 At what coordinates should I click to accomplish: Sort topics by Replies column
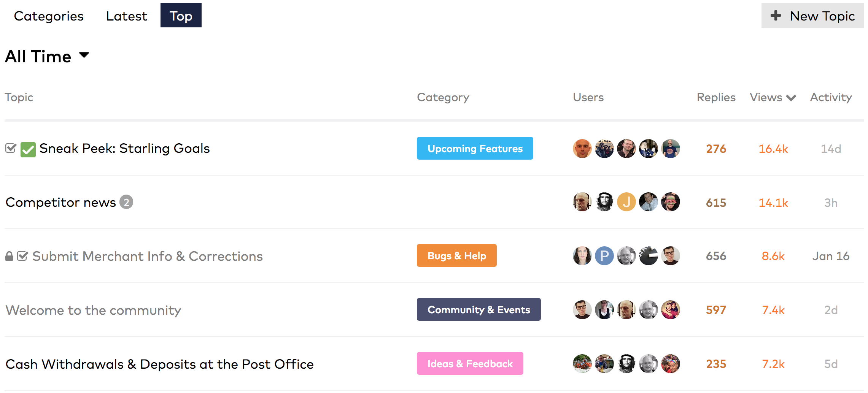[716, 97]
